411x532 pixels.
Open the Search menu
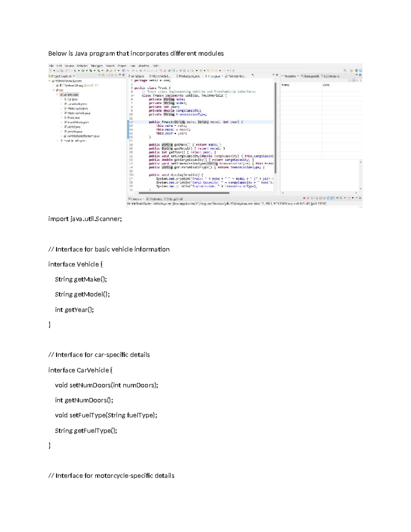click(x=110, y=66)
